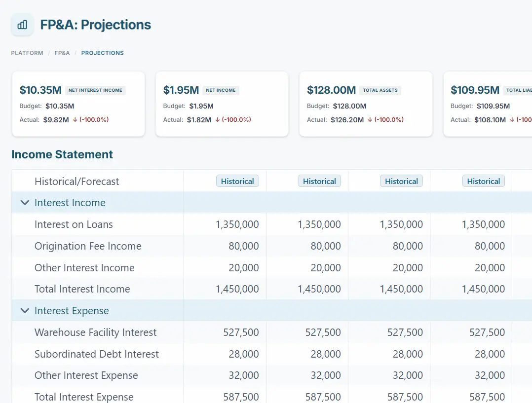Screen dimensions: 532x403
Task: Select the Total Interest Income row label
Action: click(82, 289)
